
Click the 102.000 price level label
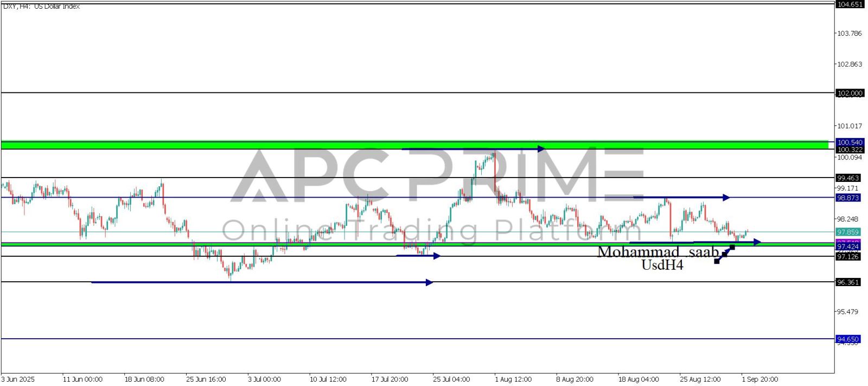[x=849, y=93]
